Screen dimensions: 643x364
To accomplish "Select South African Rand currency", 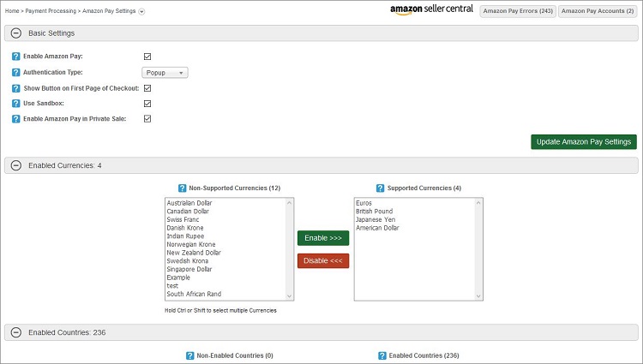I will click(x=194, y=294).
